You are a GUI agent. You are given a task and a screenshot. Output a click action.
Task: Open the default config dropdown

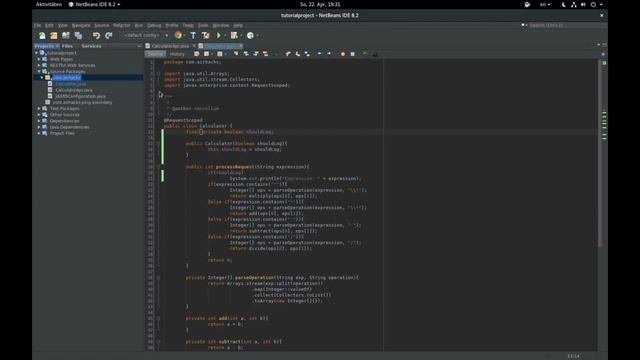pos(146,36)
